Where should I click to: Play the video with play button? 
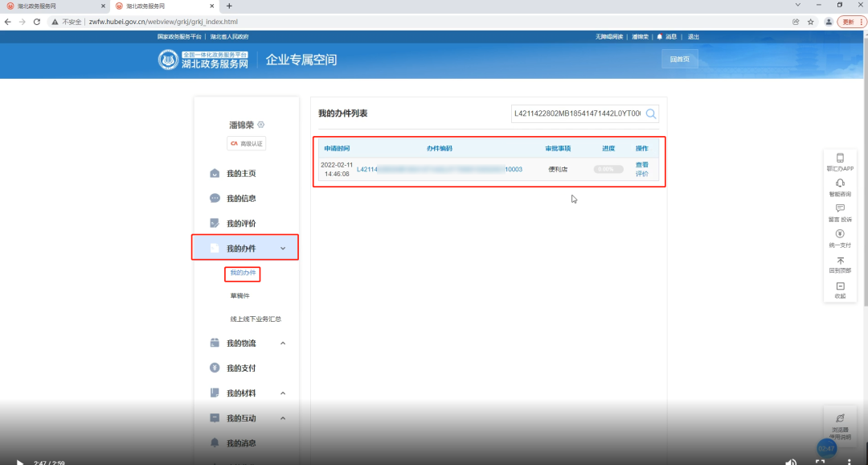(x=19, y=463)
